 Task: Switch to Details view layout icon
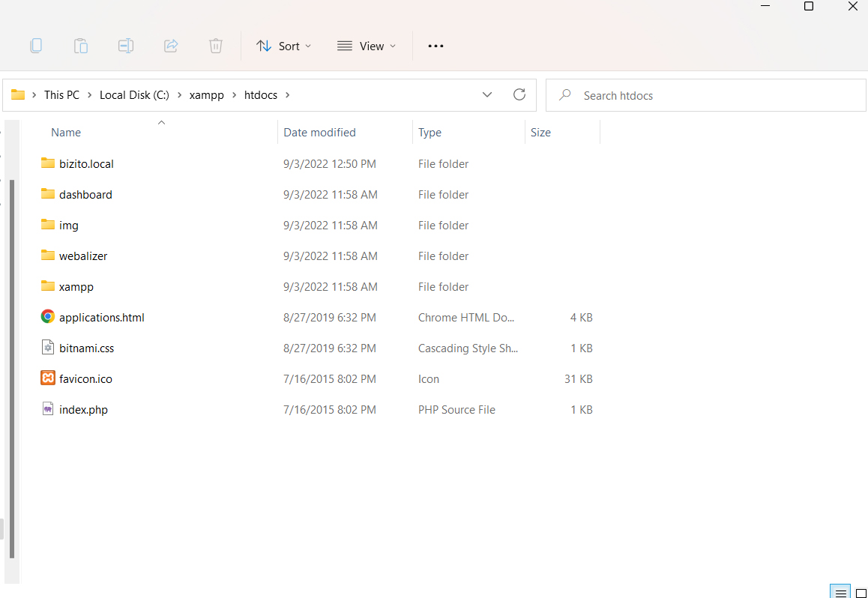coord(840,592)
